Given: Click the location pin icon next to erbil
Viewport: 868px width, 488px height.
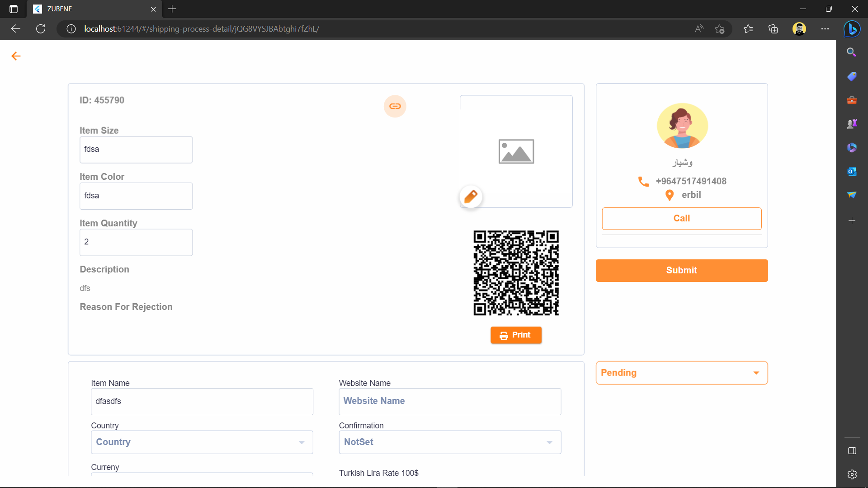Looking at the screenshot, I should pyautogui.click(x=670, y=195).
